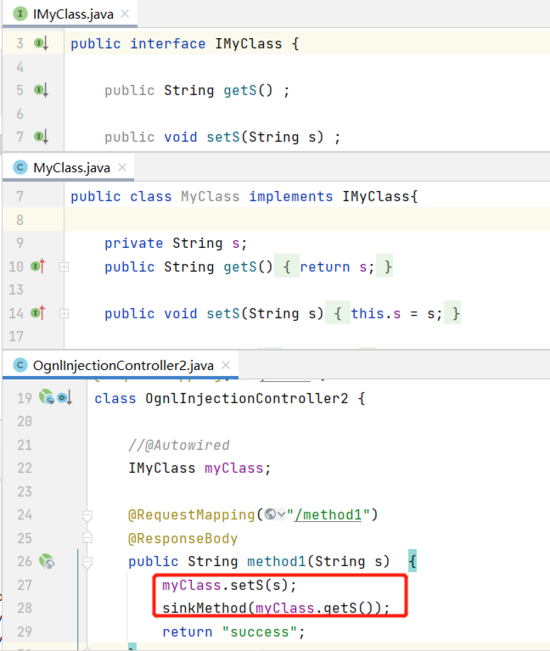
Task: Click the MyClass.java class file icon
Action: [20, 168]
